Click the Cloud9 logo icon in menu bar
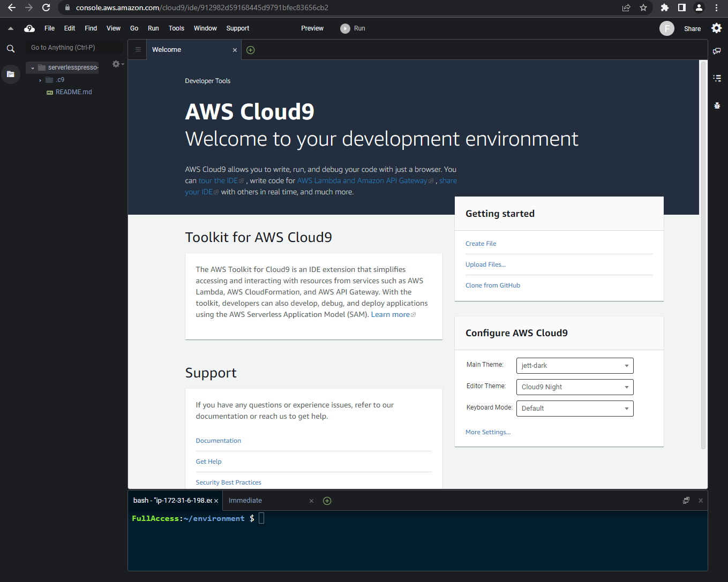This screenshot has height=582, width=728. point(29,28)
